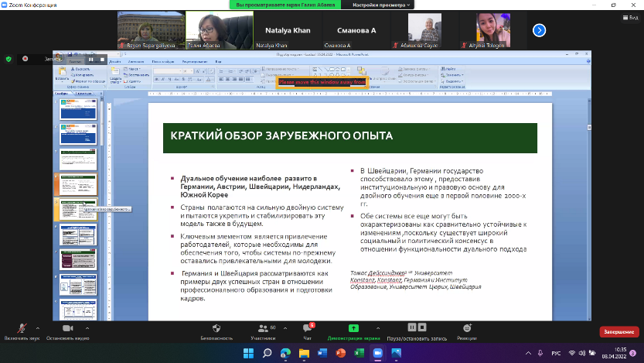Open the Вид view layout menu

(x=628, y=15)
